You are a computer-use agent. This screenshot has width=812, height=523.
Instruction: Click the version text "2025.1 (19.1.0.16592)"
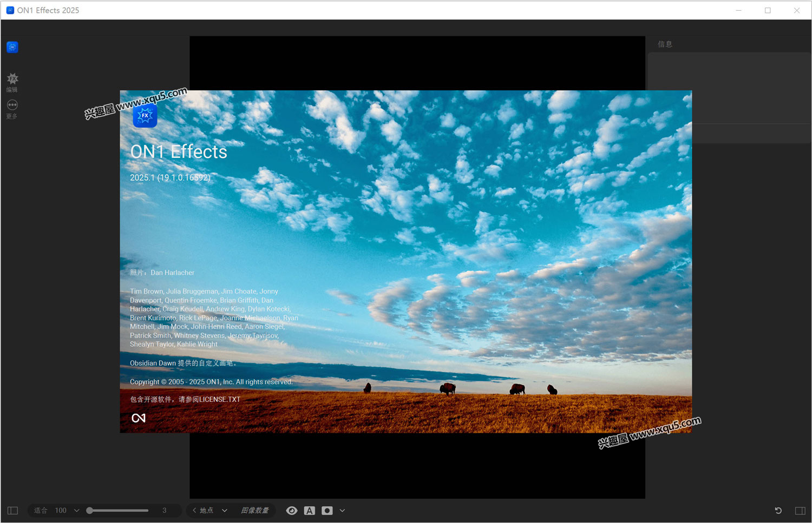coord(170,177)
